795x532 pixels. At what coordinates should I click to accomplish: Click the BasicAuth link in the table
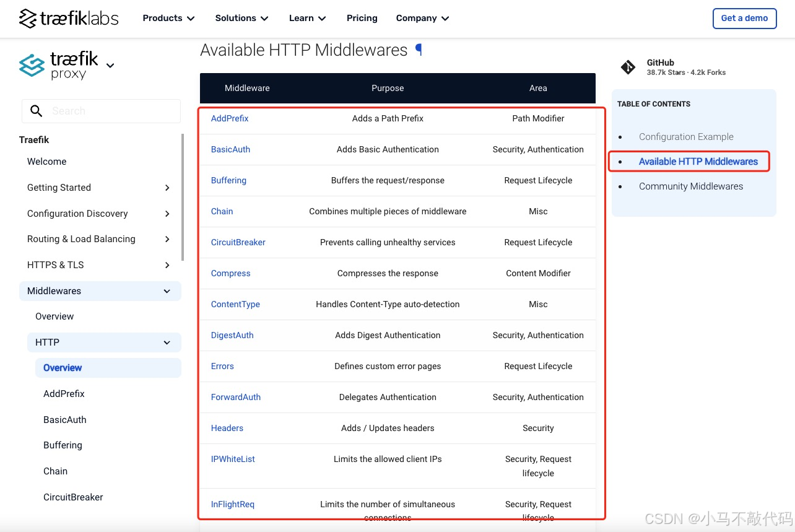pyautogui.click(x=230, y=149)
